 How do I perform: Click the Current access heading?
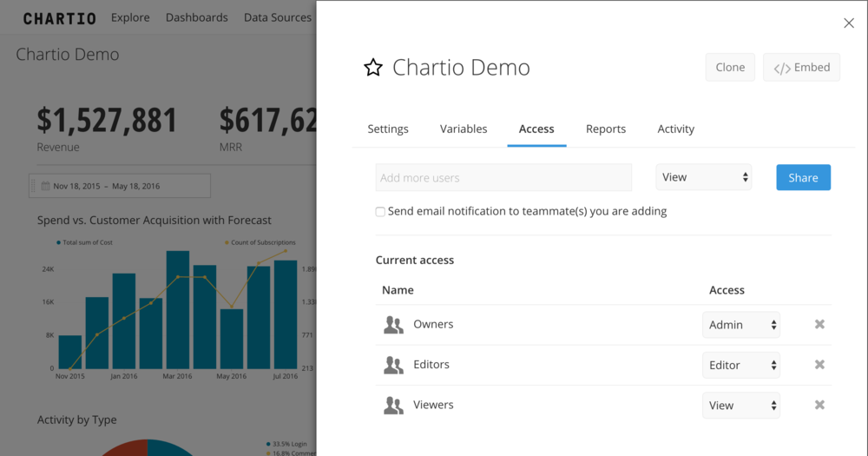415,260
